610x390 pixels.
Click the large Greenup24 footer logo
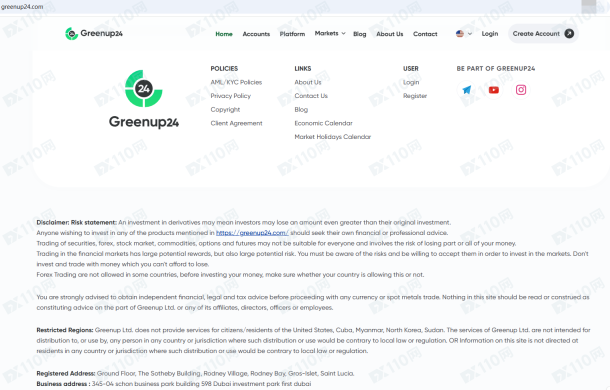pos(144,100)
